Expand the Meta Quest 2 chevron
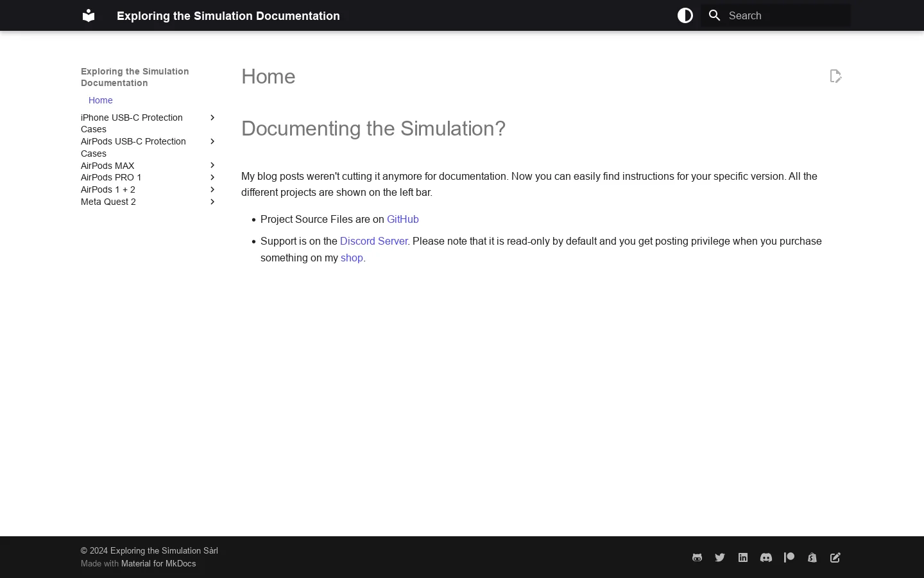Viewport: 924px width, 578px height. coord(212,202)
